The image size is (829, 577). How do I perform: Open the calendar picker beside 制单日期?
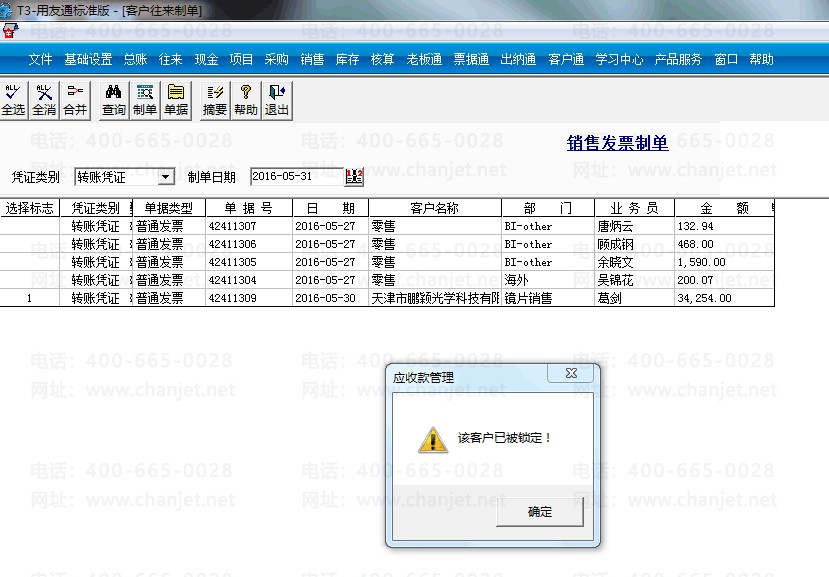tap(354, 176)
